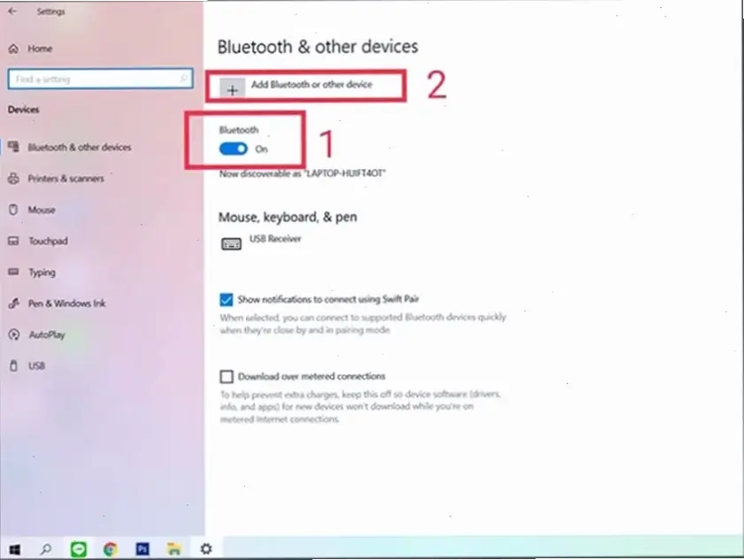Open the Home settings page
744x560 pixels.
(x=39, y=49)
